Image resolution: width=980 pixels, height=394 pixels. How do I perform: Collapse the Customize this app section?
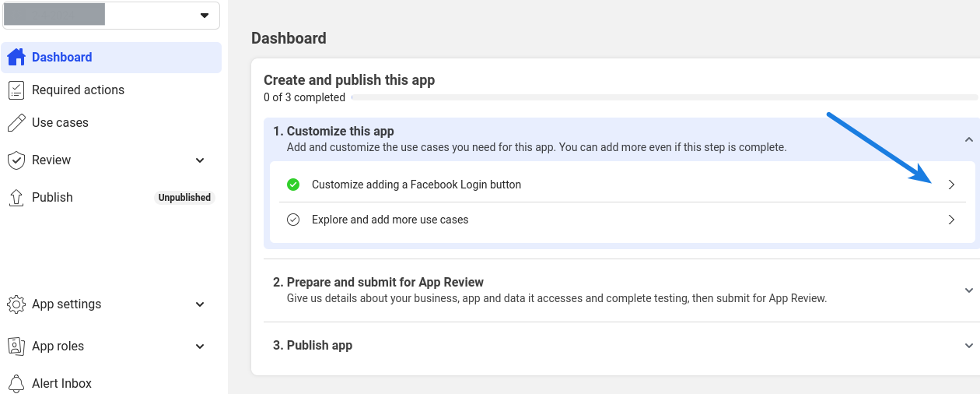click(968, 139)
